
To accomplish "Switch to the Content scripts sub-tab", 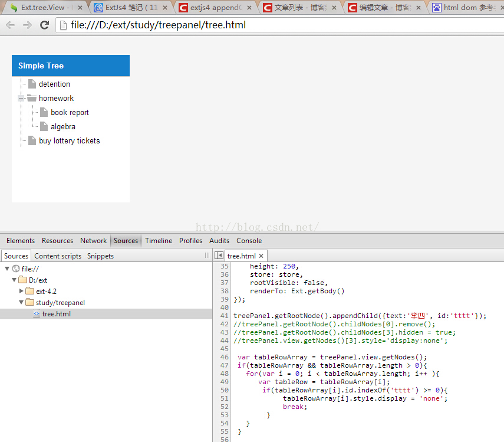I will click(x=58, y=256).
